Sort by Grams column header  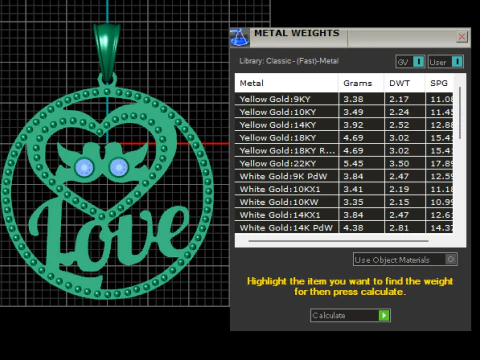click(x=361, y=83)
